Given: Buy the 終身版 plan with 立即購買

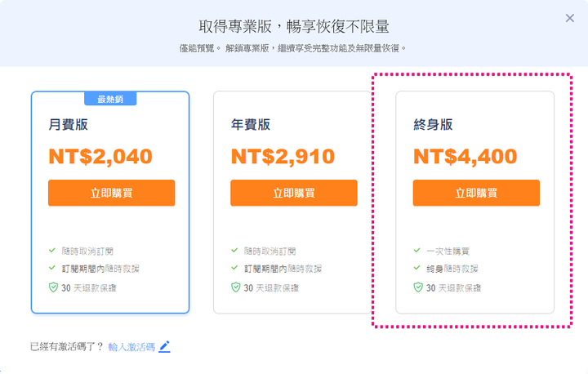Looking at the screenshot, I should (x=476, y=193).
